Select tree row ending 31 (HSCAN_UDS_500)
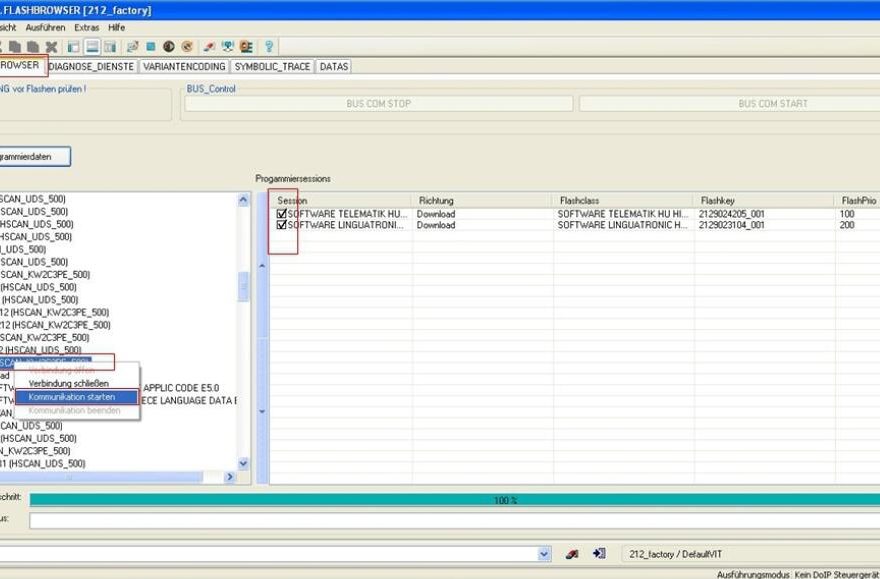880x579 pixels. pyautogui.click(x=43, y=463)
